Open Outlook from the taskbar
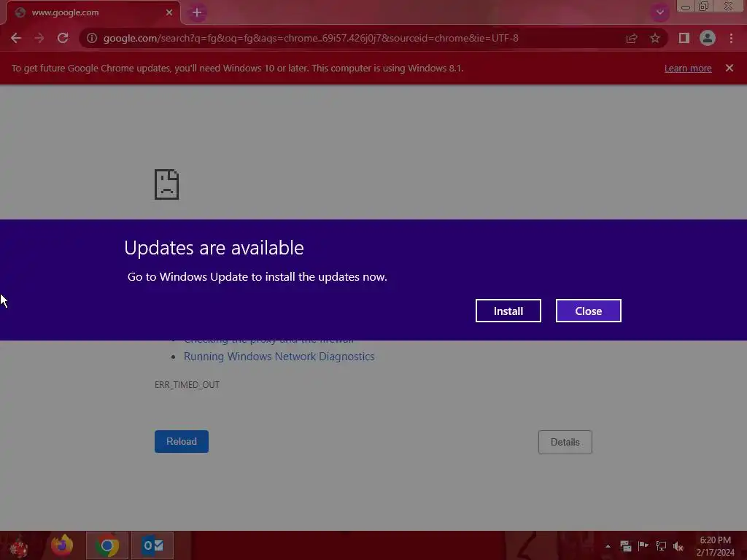 tap(152, 545)
